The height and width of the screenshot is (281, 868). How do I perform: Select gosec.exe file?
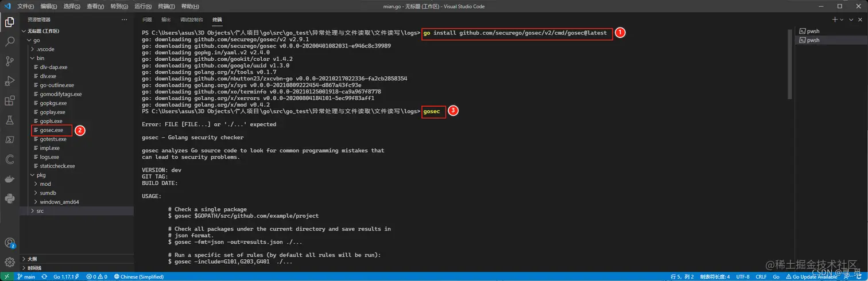[77, 130]
